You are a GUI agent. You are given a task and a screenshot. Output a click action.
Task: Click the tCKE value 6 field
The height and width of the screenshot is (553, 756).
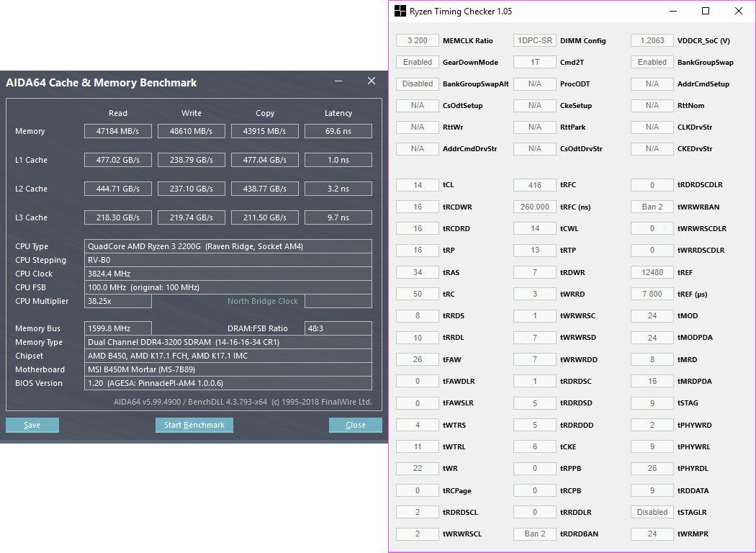[535, 447]
